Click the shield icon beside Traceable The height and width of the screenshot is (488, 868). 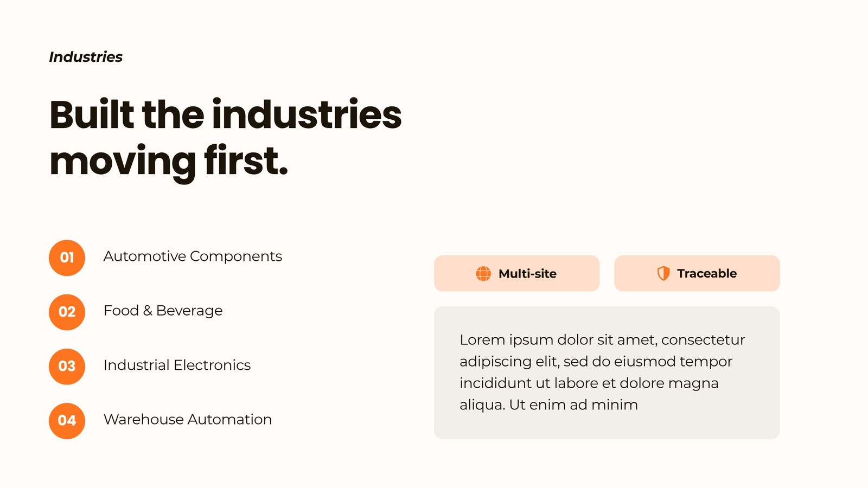(663, 274)
